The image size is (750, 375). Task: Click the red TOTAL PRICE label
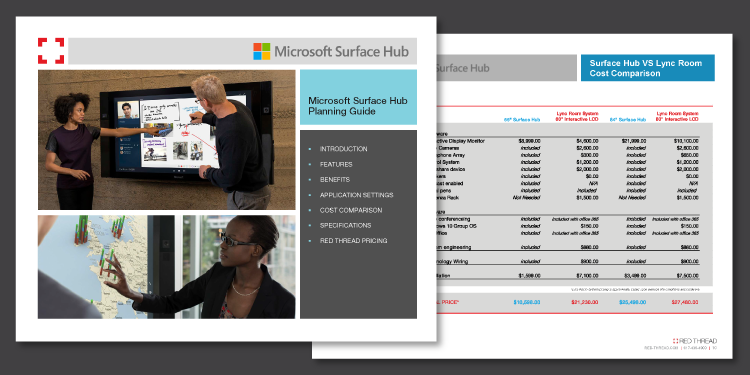[448, 302]
